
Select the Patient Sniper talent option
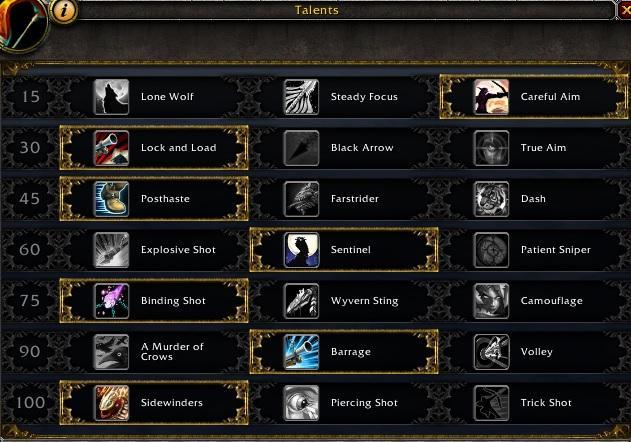coord(533,250)
